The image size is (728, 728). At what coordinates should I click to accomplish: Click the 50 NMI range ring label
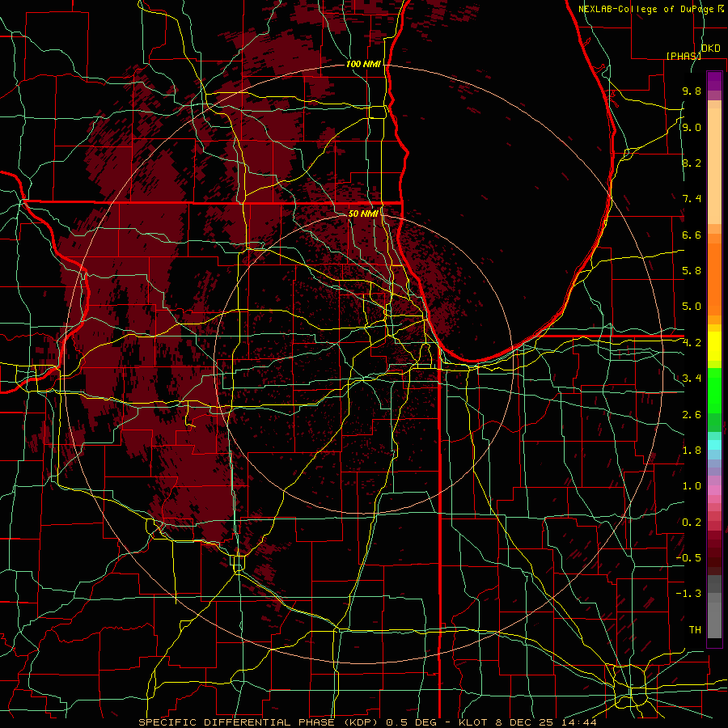point(363,214)
